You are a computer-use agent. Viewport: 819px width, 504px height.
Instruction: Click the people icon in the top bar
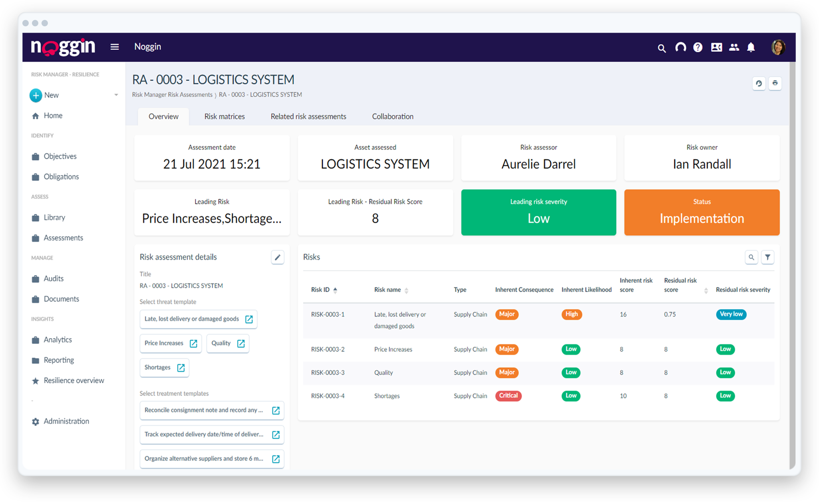(x=734, y=47)
